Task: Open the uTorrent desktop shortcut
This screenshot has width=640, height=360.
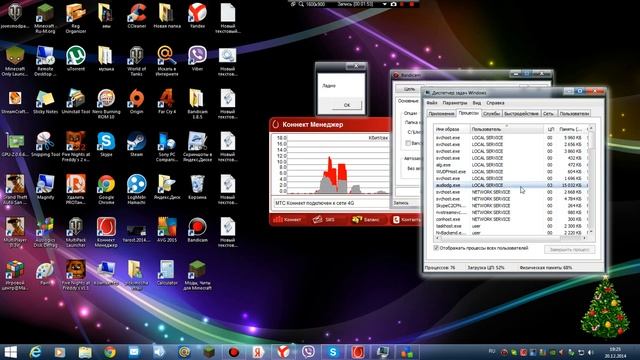Action: 76,59
